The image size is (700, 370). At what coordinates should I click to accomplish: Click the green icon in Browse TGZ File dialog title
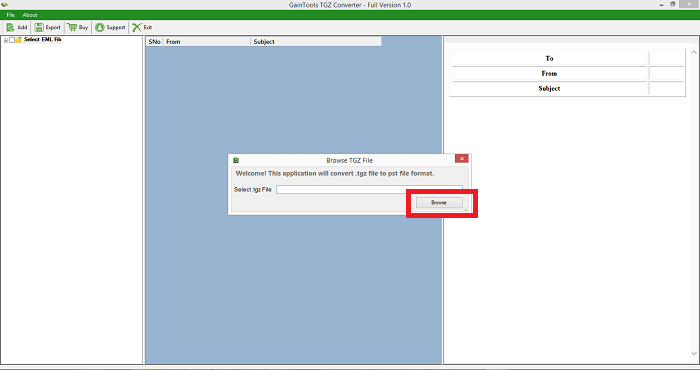[236, 160]
